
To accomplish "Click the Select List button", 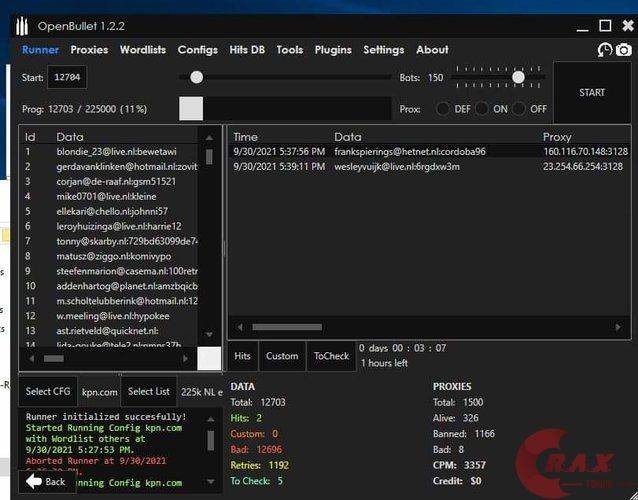I will 149,391.
